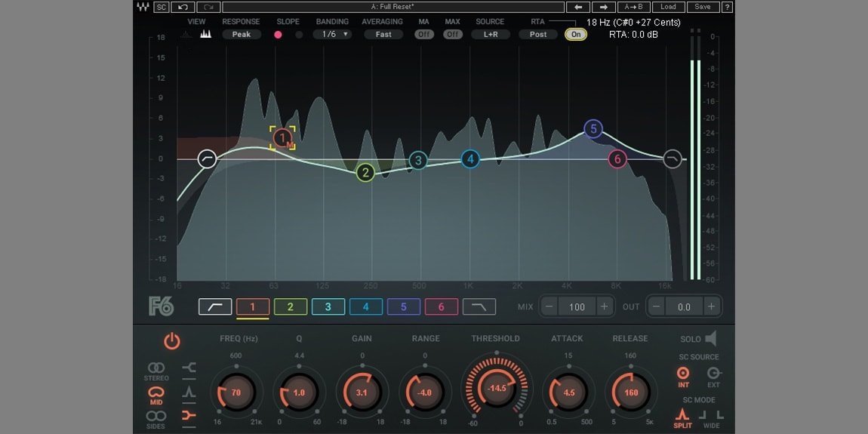Solo the band with the speaker icon
The image size is (868, 434).
(711, 339)
